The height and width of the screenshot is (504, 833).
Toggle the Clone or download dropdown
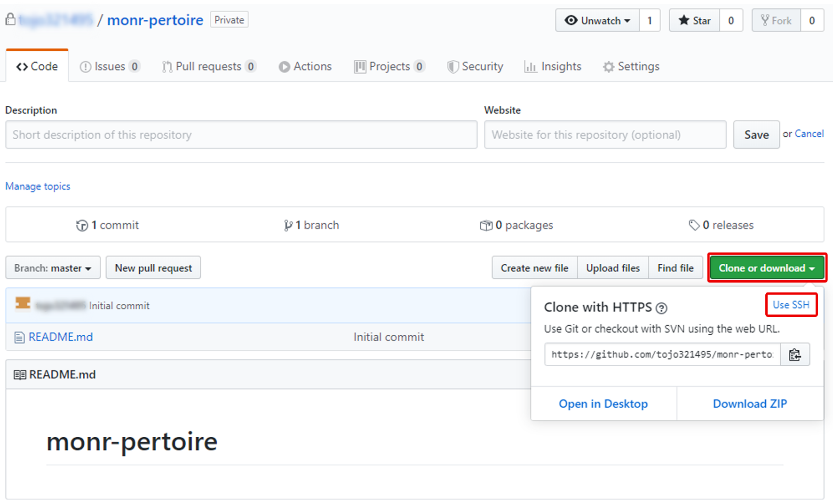point(767,268)
